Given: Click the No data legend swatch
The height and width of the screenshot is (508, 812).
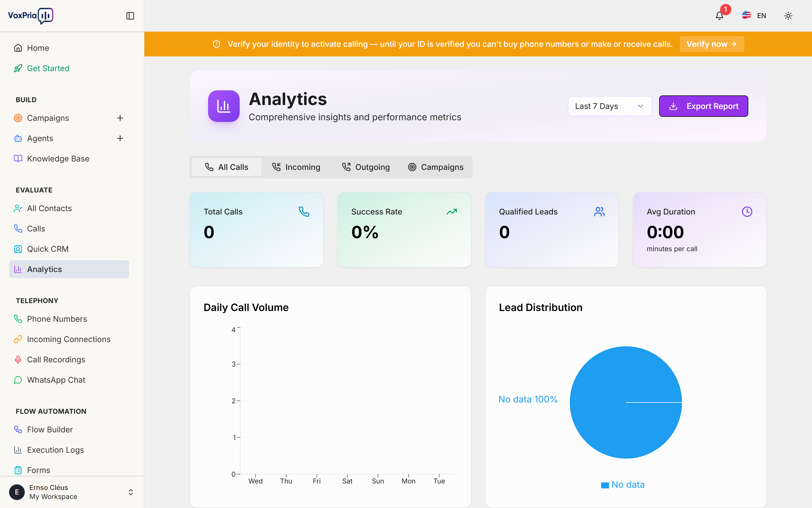Looking at the screenshot, I should (x=605, y=485).
